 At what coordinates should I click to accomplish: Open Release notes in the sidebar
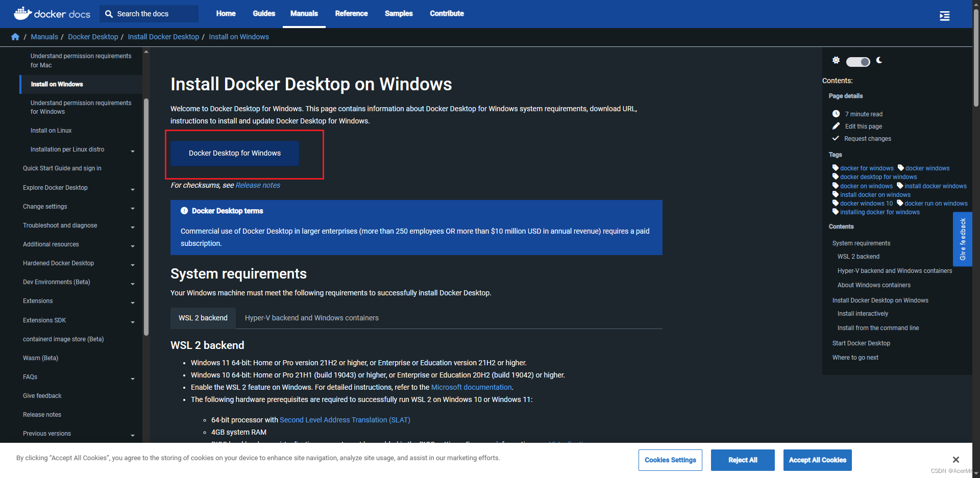tap(42, 415)
